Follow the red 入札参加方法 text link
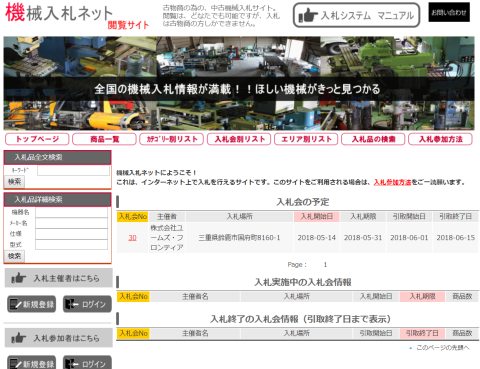The width and height of the screenshot is (480, 369). 392,182
